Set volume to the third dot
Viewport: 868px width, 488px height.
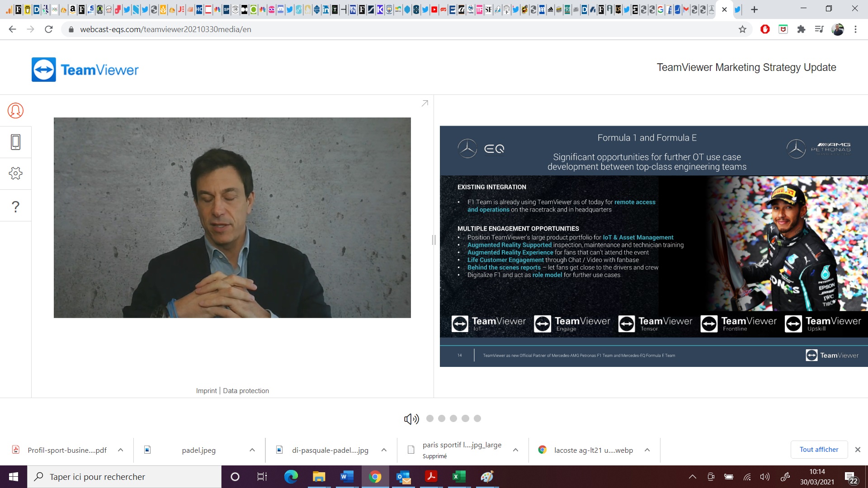[x=453, y=418]
